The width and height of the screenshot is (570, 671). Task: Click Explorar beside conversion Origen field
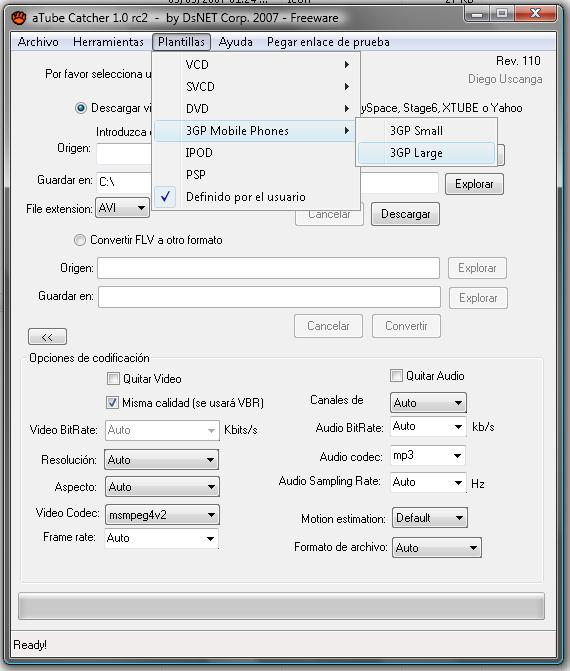(477, 268)
